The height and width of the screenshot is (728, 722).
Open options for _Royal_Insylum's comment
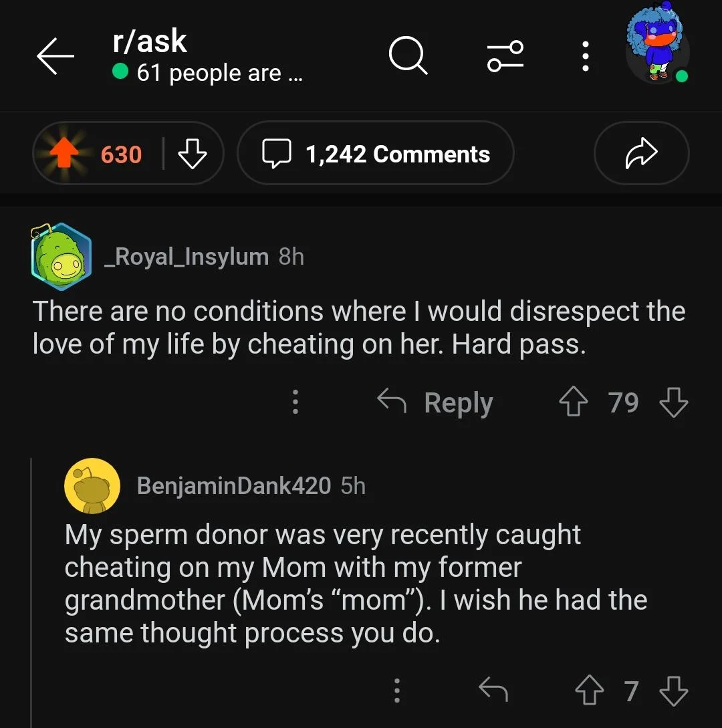pos(295,402)
